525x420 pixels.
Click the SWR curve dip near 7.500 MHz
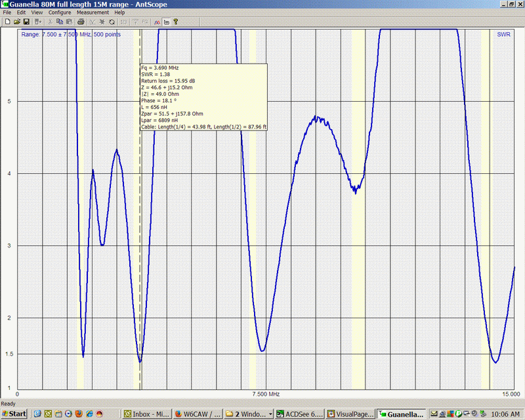[262, 350]
